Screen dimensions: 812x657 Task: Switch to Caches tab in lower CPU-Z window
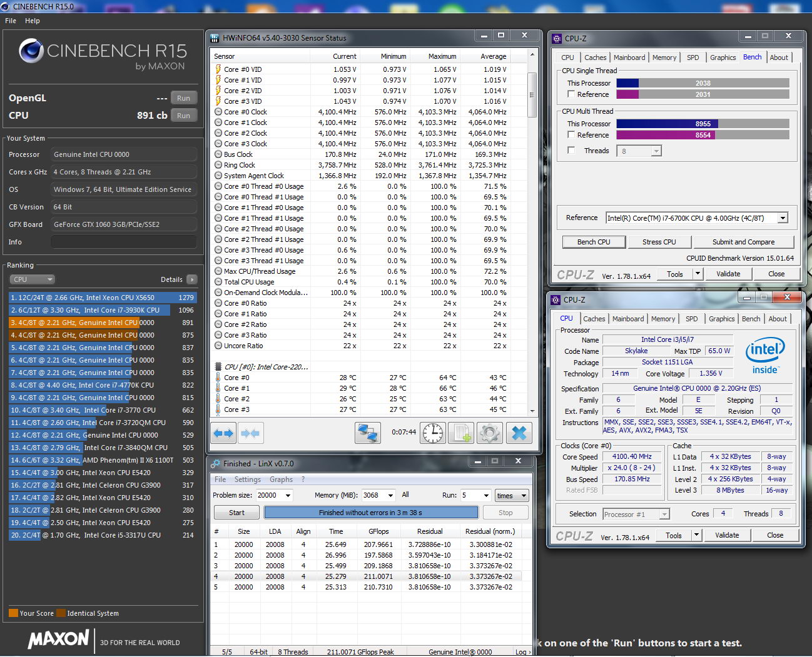[594, 319]
